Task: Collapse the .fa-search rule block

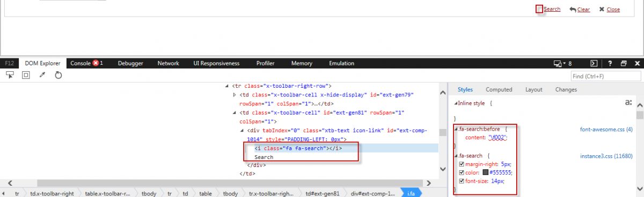Action: tap(456, 155)
